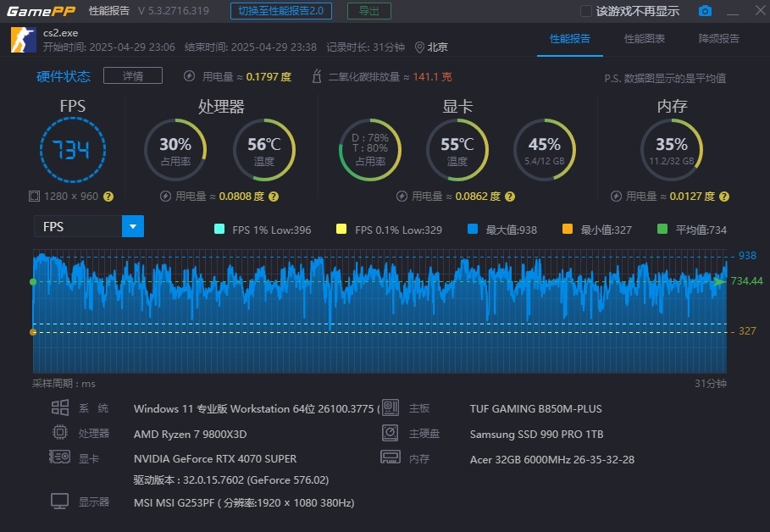
Task: Click the GPU 55℃ temperature gauge
Action: (x=457, y=150)
